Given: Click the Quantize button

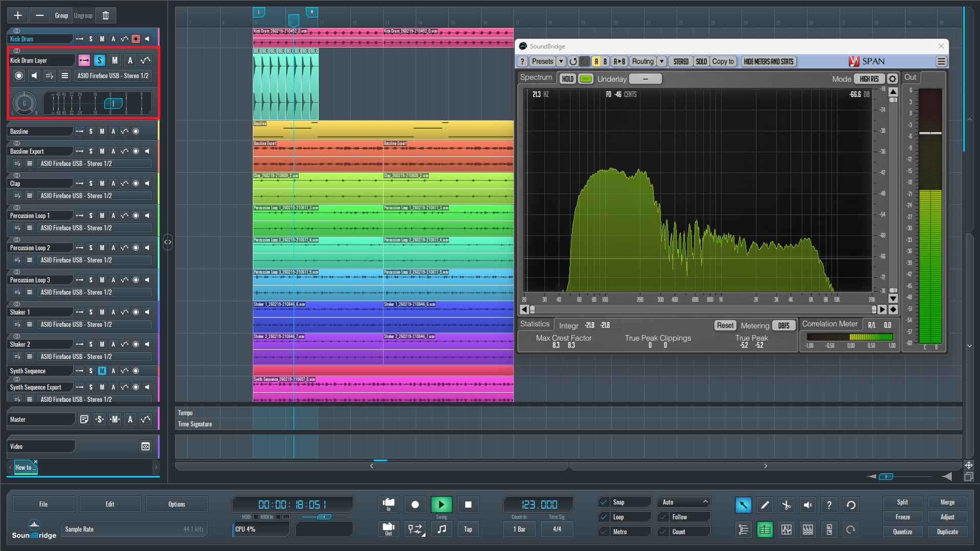Looking at the screenshot, I should (902, 532).
